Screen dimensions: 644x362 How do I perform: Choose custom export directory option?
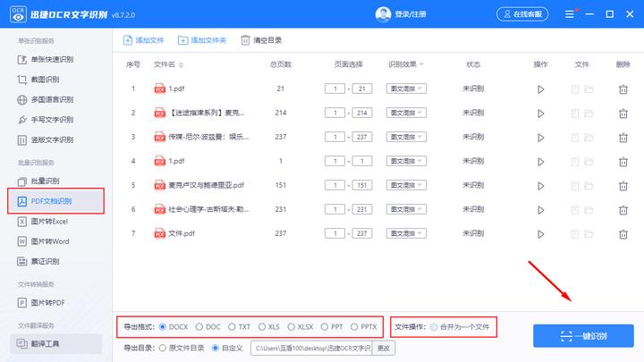(216, 348)
